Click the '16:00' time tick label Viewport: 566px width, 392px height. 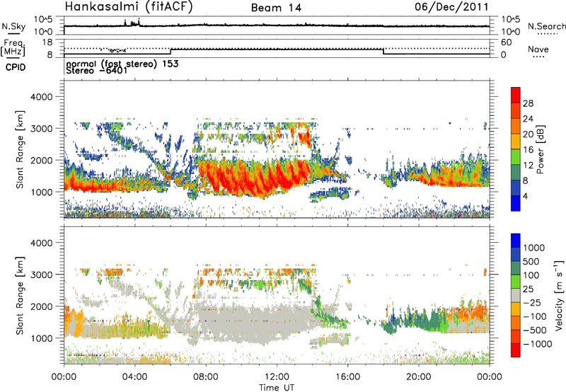(347, 377)
